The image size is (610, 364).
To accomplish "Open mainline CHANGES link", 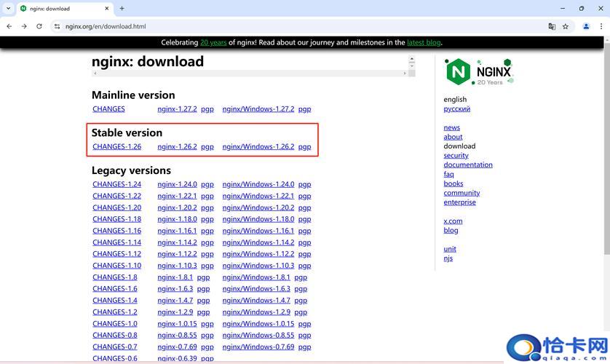I will click(108, 109).
